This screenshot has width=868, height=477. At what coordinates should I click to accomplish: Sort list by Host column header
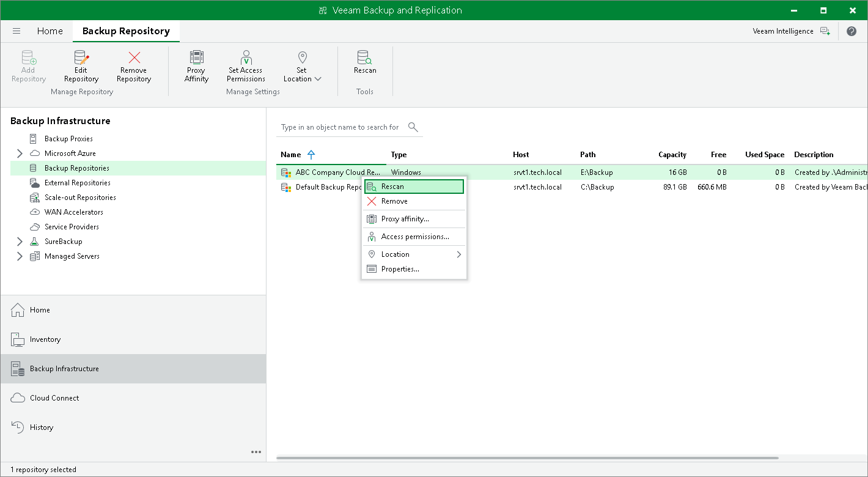[x=521, y=155]
